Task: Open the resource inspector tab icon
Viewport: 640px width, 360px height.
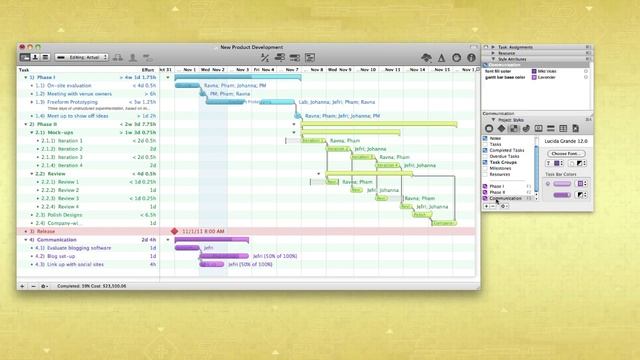Action: [538, 129]
